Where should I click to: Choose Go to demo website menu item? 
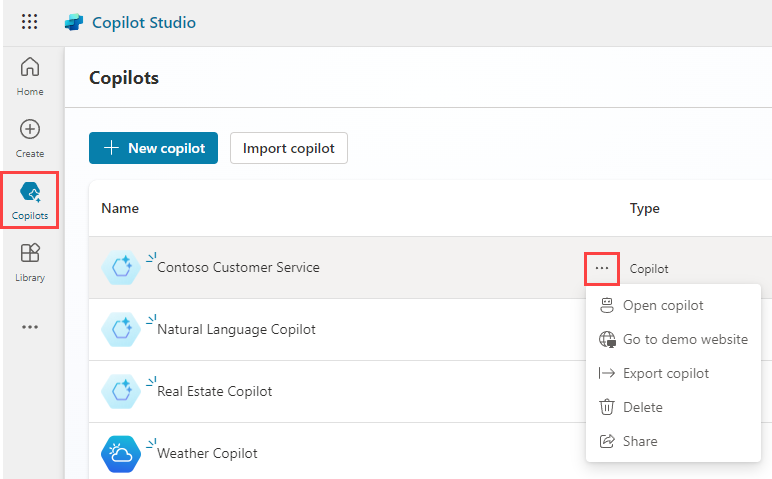[x=673, y=339]
